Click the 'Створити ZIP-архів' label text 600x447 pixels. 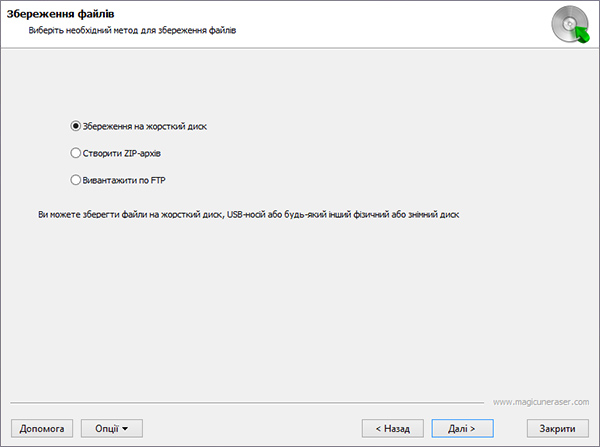coord(122,153)
